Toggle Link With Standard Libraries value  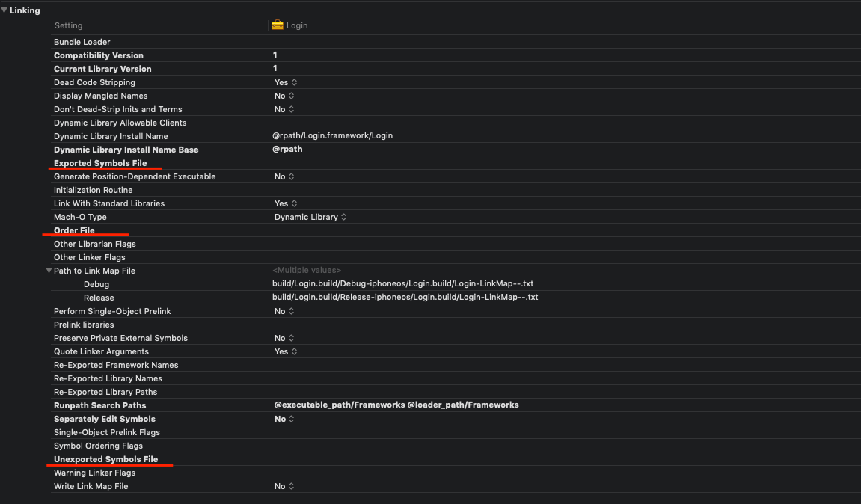286,203
